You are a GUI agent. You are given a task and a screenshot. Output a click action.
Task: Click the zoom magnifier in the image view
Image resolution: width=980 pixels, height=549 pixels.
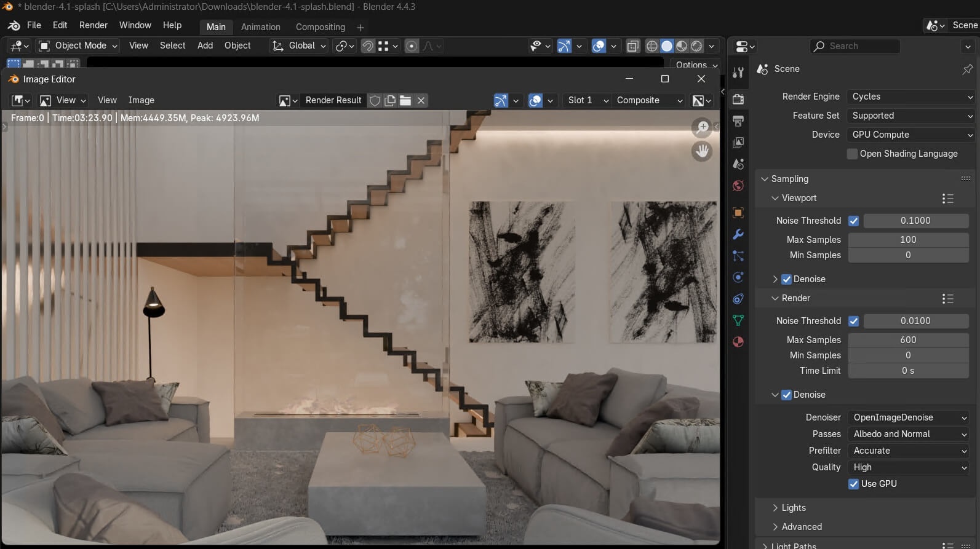(702, 127)
